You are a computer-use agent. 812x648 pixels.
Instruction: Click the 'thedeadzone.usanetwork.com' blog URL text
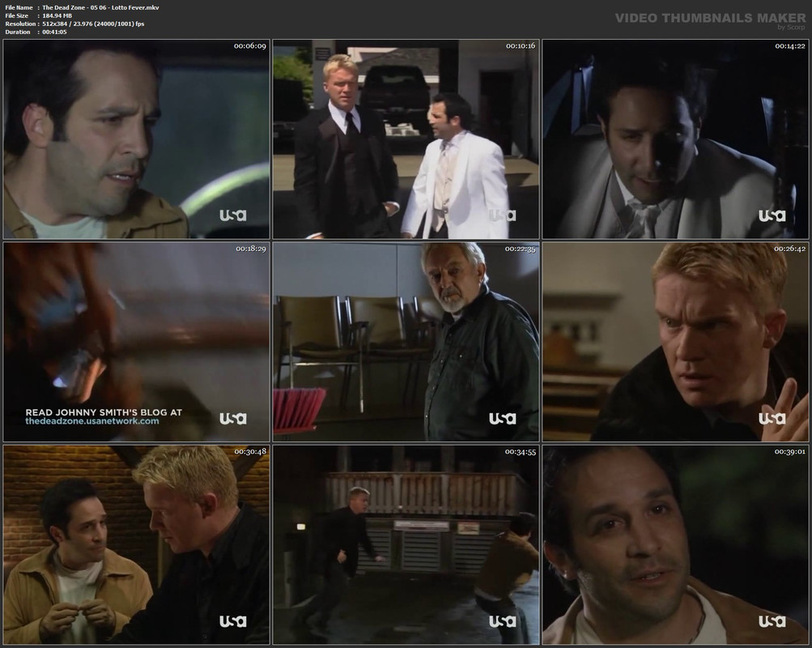click(92, 421)
